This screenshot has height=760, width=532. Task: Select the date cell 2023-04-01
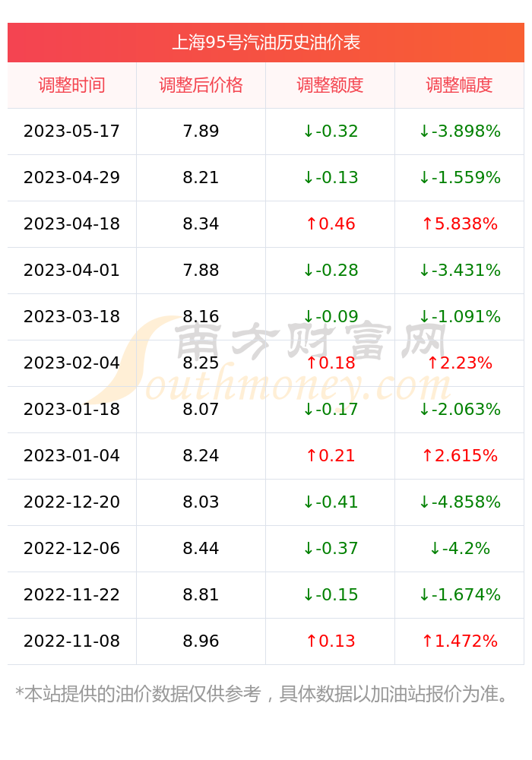71,271
